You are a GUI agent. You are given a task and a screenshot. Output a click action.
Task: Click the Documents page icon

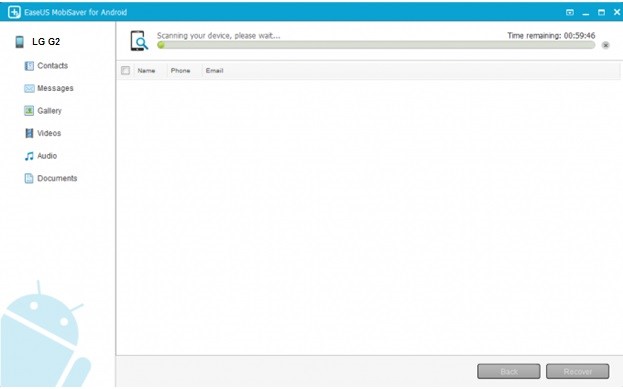tap(29, 178)
